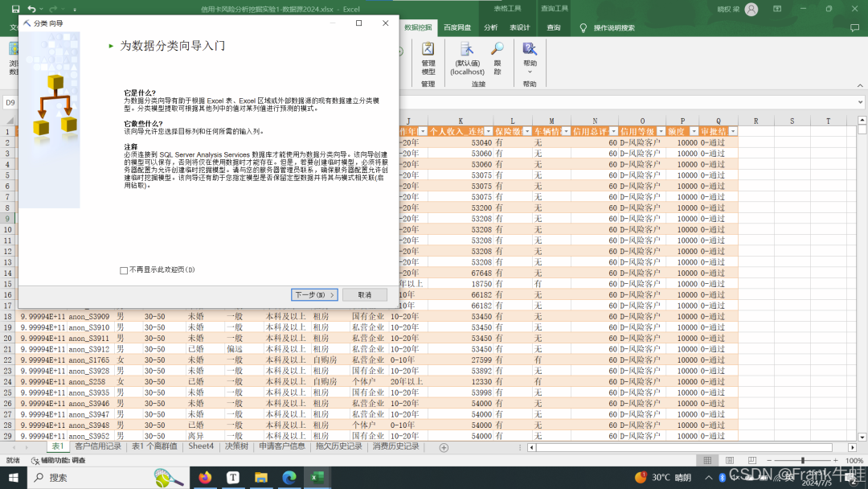Check 不再显示此欢迎页 checkbox
Screen dimensions: 868x489
pyautogui.click(x=124, y=270)
